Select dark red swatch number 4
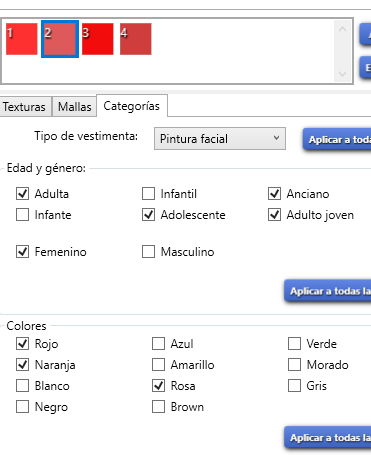This screenshot has height=455, width=371. click(x=136, y=39)
